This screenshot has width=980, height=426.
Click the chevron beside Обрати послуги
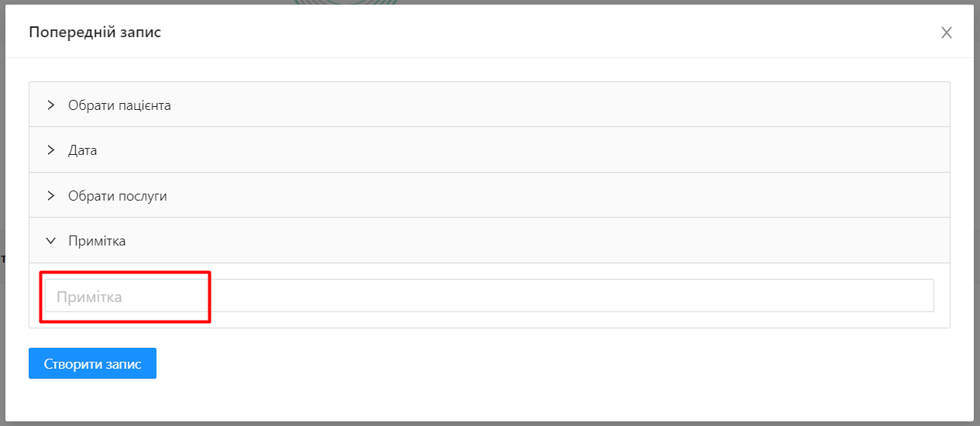pos(51,196)
